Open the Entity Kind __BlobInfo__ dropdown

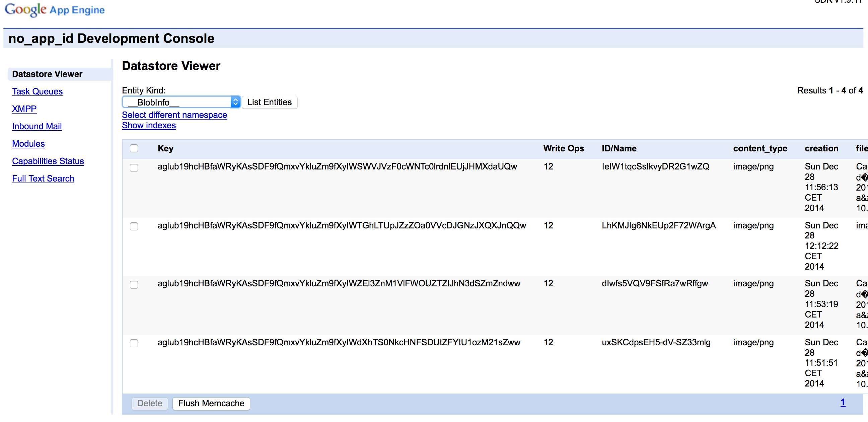point(181,102)
